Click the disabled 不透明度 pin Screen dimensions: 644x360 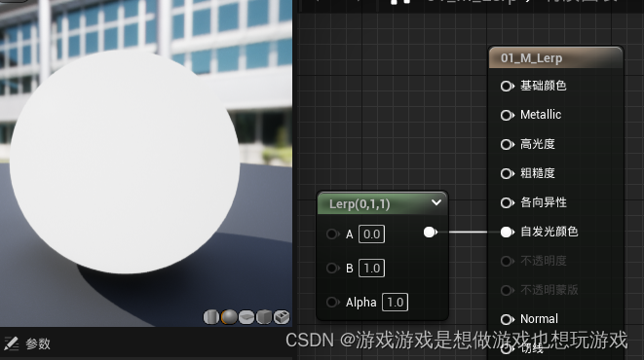point(507,261)
